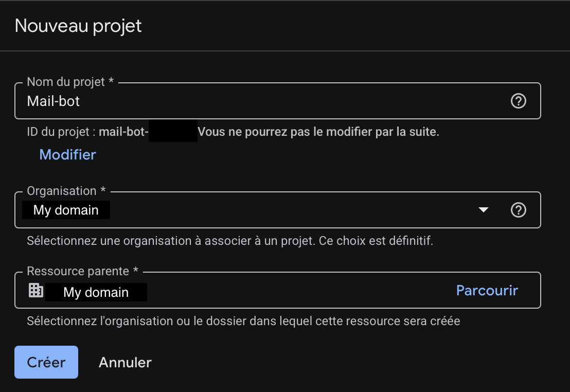Viewport: 570px width, 392px height.
Task: Select My domain text in Ressource parente
Action: (96, 292)
